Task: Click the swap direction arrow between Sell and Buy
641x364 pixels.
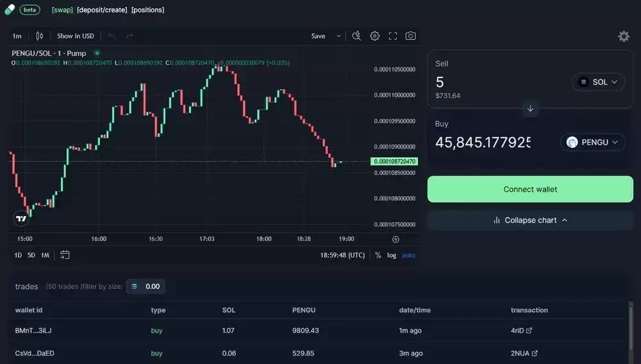Action: (x=530, y=109)
